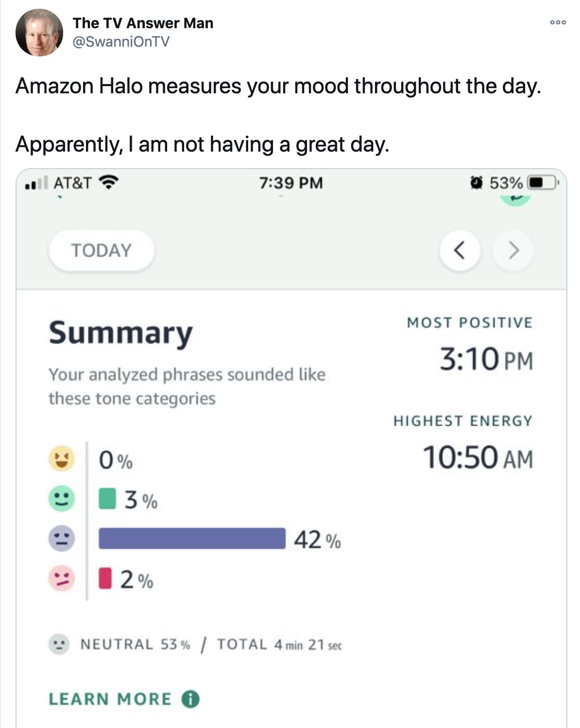Click the green smiling emoji tone icon
Image resolution: width=580 pixels, height=728 pixels.
click(62, 499)
